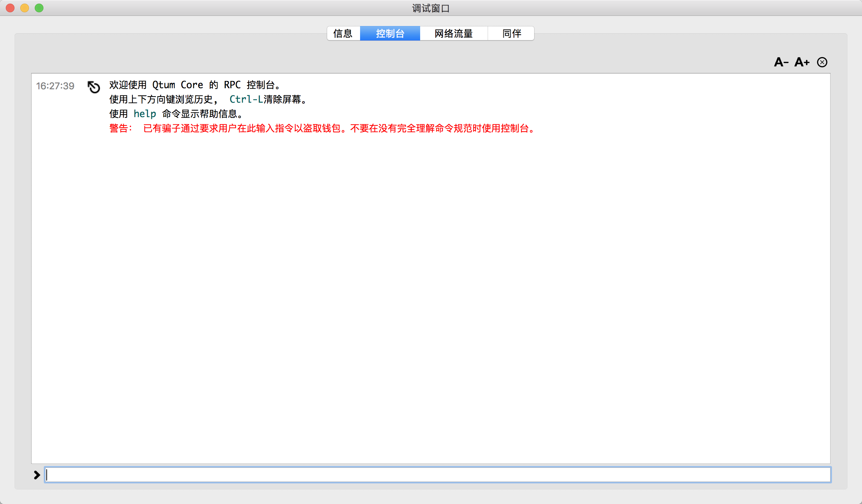
Task: Click the command prompt chevron icon
Action: (37, 475)
